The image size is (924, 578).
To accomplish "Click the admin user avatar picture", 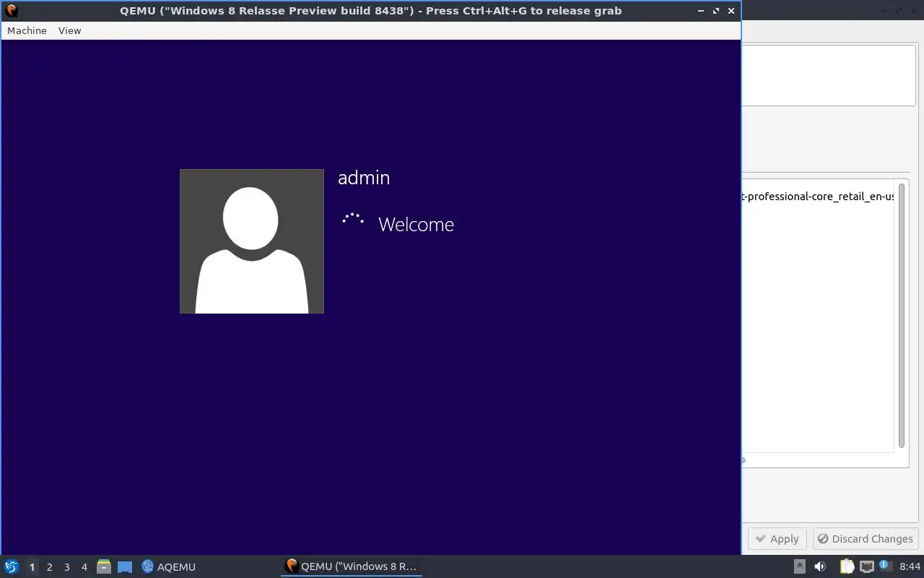I will [252, 241].
